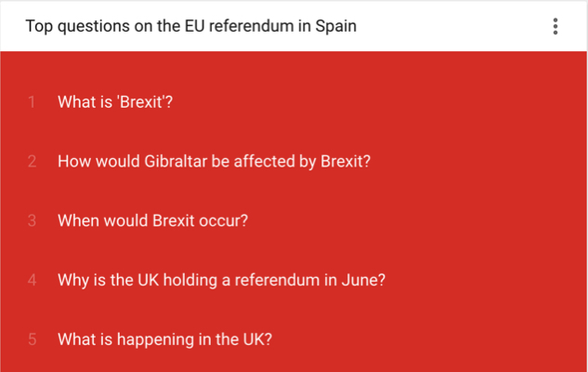
Task: Open the question "When would Brexit occur?"
Action: pyautogui.click(x=152, y=220)
